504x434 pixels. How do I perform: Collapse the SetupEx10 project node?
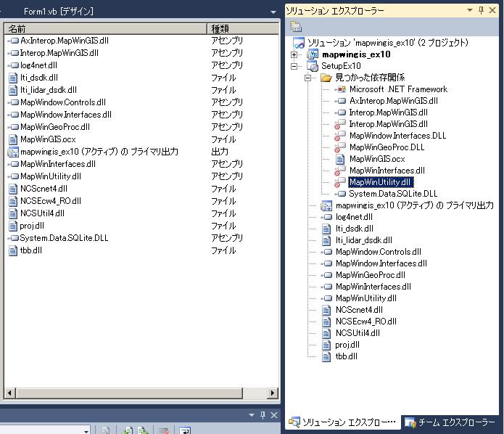294,66
